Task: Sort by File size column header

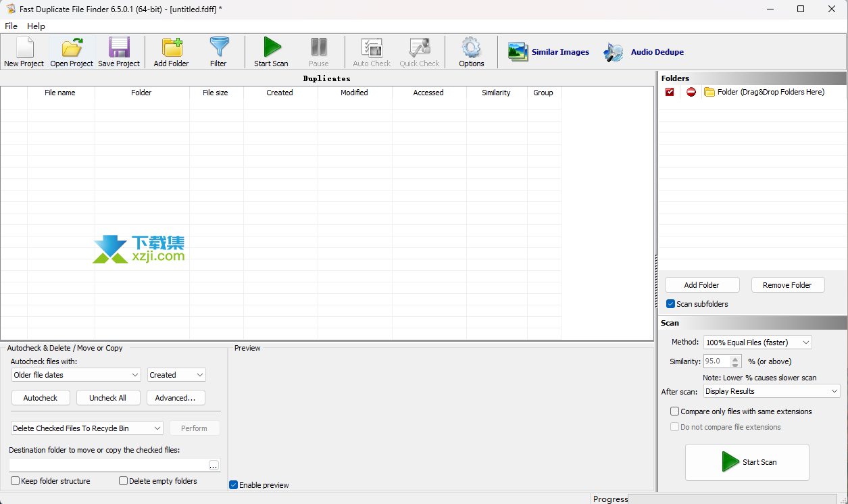Action: click(216, 93)
